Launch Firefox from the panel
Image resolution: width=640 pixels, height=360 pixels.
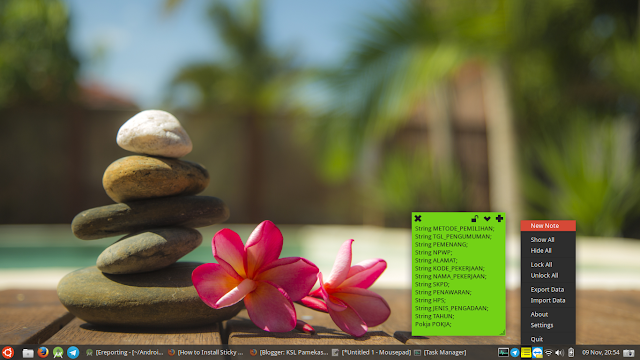43,352
